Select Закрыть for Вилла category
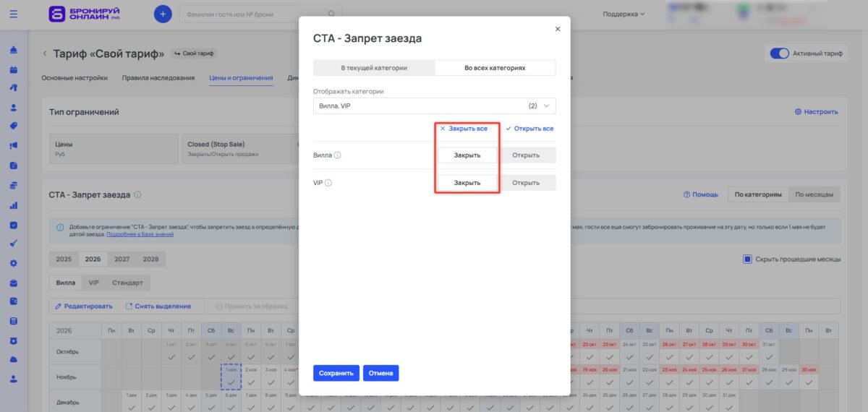Viewport: 868px width, 412px height. (x=467, y=155)
